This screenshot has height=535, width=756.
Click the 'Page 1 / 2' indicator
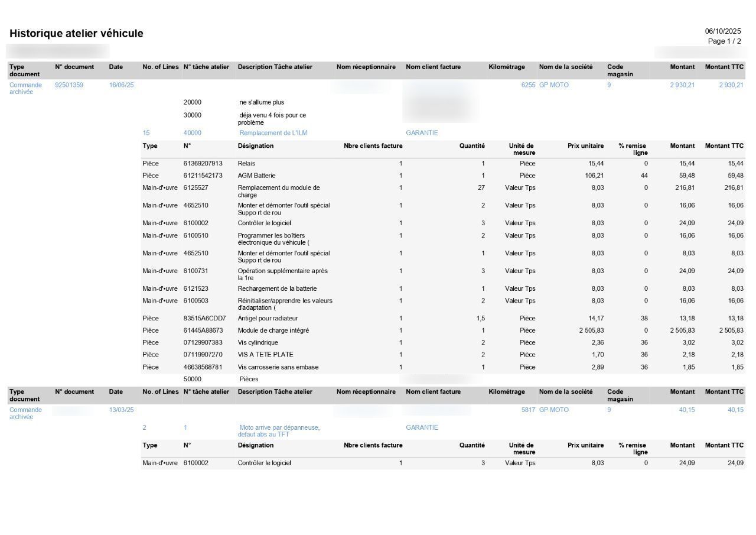click(724, 41)
